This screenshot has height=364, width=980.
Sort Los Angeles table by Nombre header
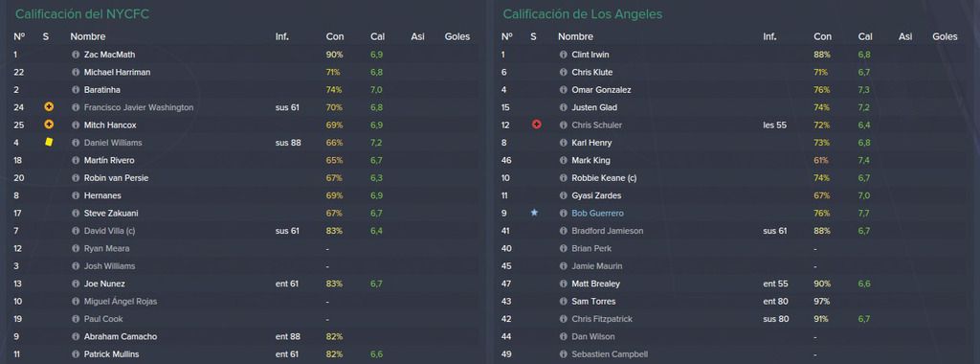click(x=575, y=37)
